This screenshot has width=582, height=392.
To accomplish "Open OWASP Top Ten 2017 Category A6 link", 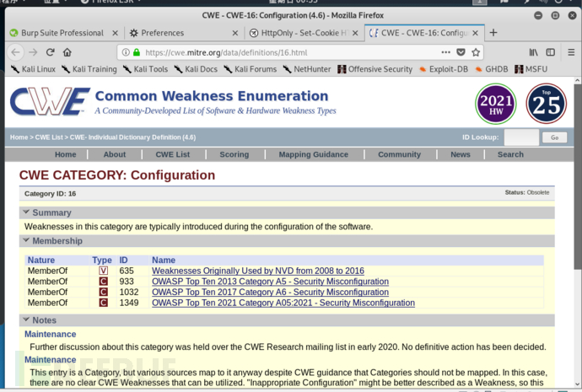I will click(x=270, y=292).
